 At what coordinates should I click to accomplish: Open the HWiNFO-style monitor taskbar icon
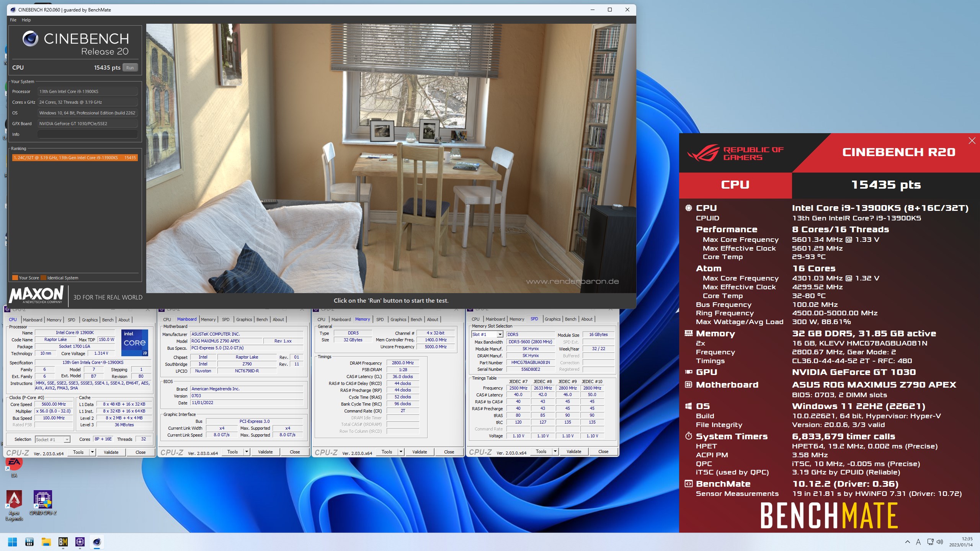pos(29,542)
